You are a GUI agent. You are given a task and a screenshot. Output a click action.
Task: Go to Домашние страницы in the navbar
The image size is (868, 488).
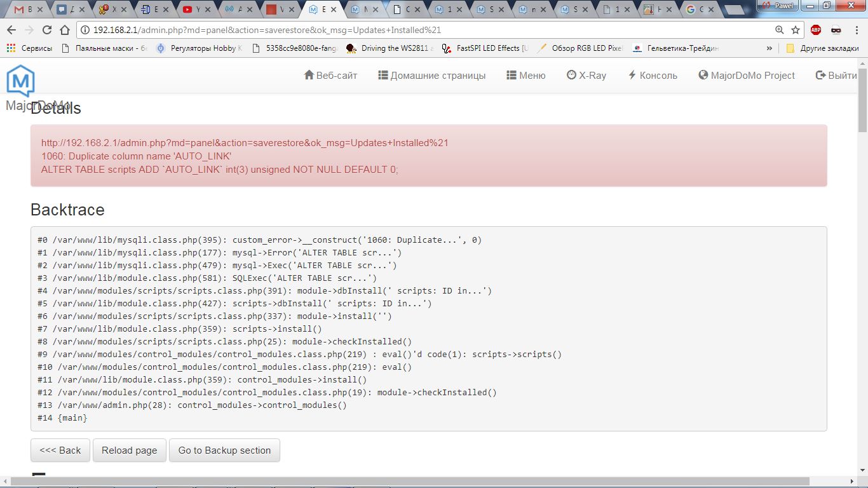click(431, 75)
